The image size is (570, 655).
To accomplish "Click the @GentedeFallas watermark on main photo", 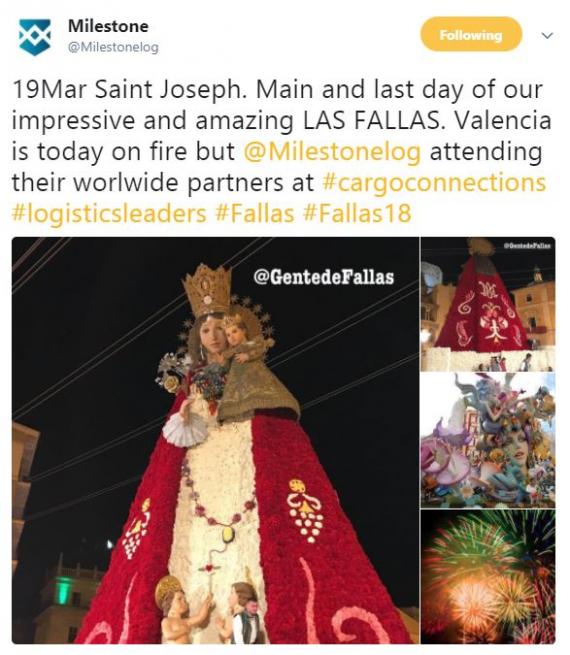I will click(x=324, y=277).
